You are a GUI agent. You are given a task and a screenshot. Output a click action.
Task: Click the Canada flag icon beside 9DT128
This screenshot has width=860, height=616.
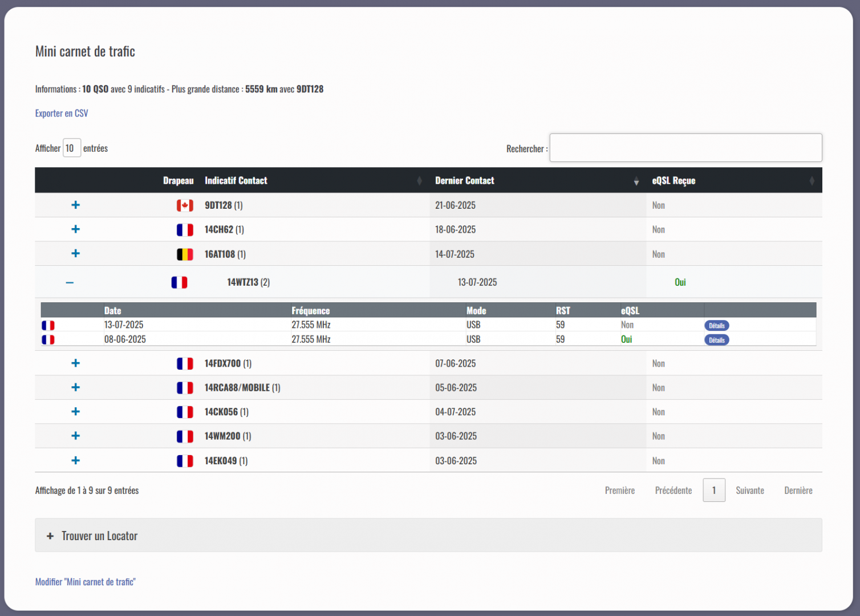(185, 205)
